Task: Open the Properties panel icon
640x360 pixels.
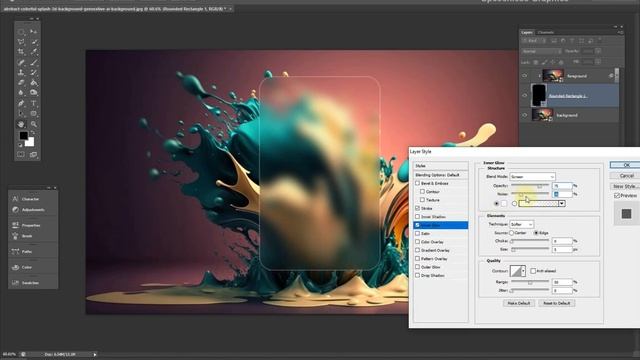Action: 16,225
